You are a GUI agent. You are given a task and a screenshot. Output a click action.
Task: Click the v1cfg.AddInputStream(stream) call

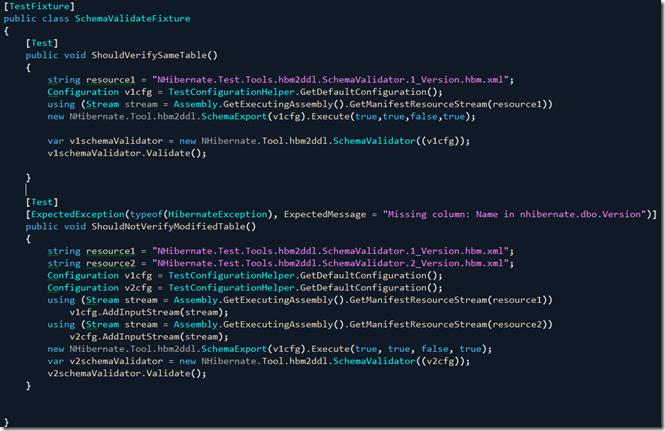pos(149,312)
